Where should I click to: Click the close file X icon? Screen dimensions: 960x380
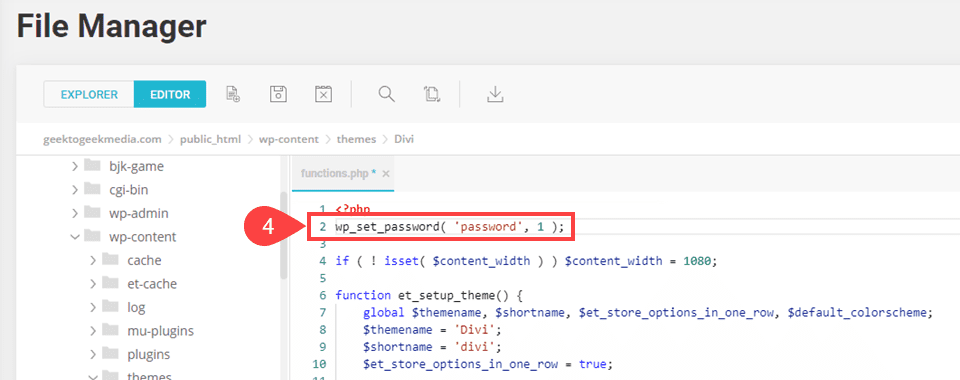pos(323,94)
